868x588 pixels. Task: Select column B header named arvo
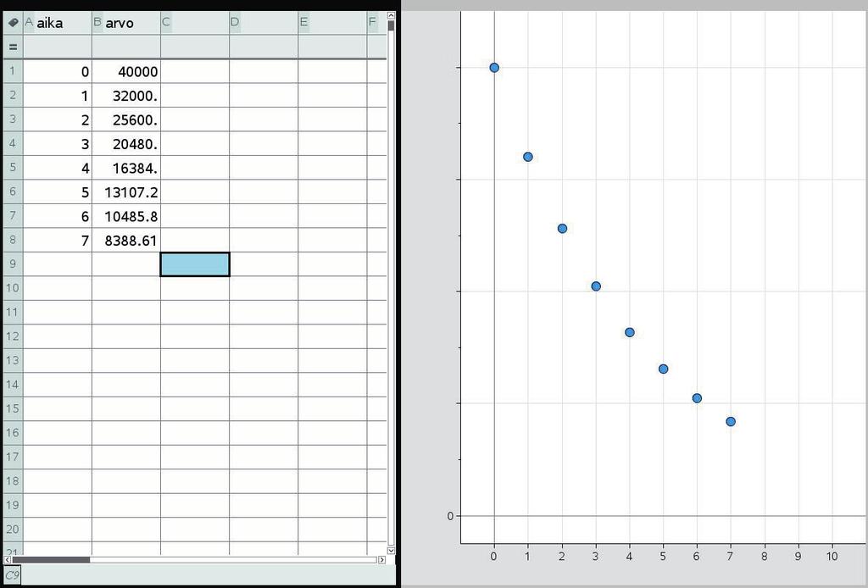(x=126, y=23)
